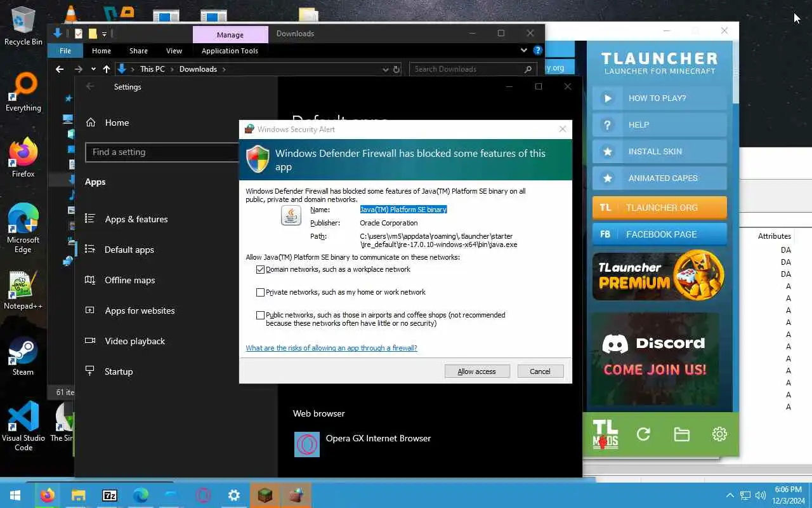812x508 pixels.
Task: Open 7-Zip from taskbar
Action: (x=109, y=495)
